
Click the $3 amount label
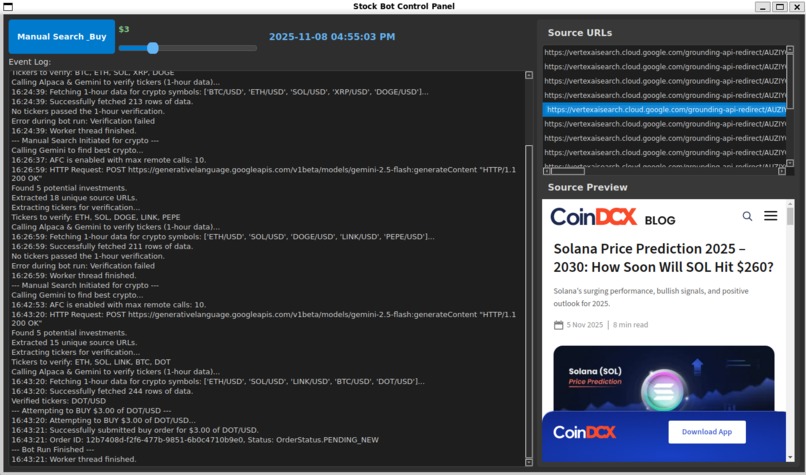[124, 29]
